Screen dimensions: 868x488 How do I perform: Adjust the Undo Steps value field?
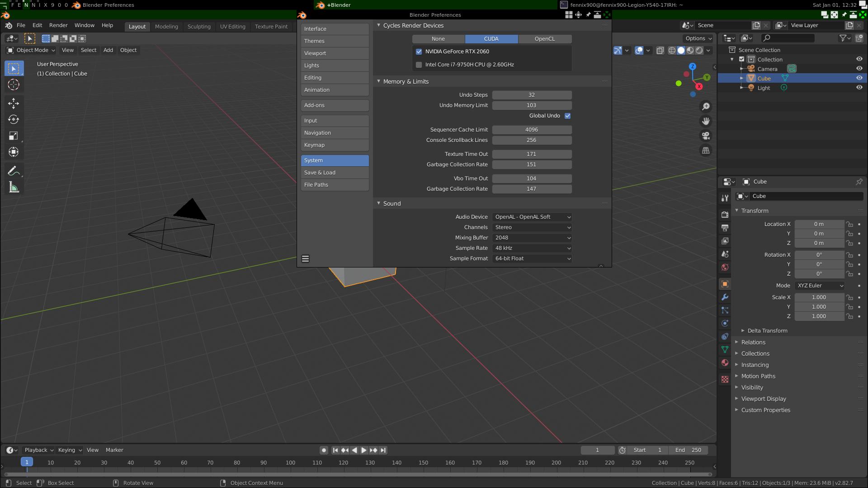pos(532,95)
